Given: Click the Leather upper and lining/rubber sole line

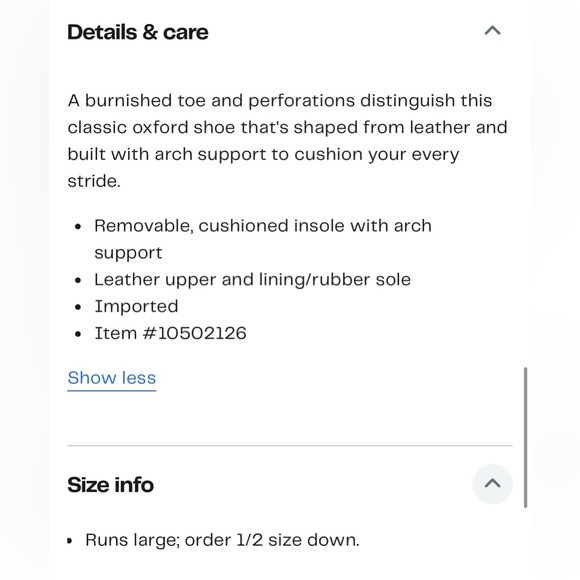Looking at the screenshot, I should pos(252,280).
